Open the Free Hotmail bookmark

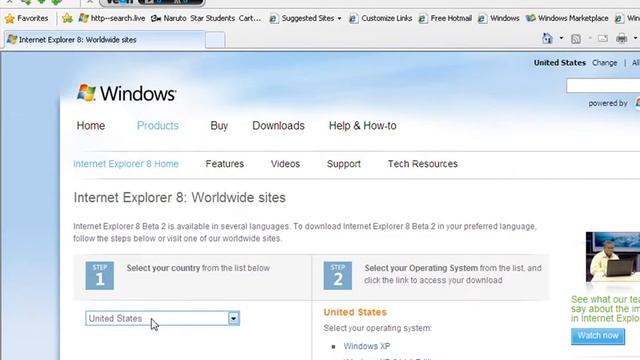coord(445,18)
